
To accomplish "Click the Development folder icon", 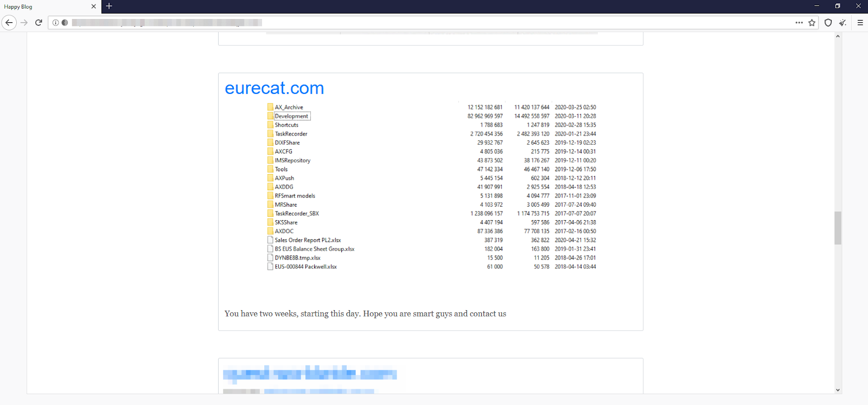I will click(x=270, y=116).
